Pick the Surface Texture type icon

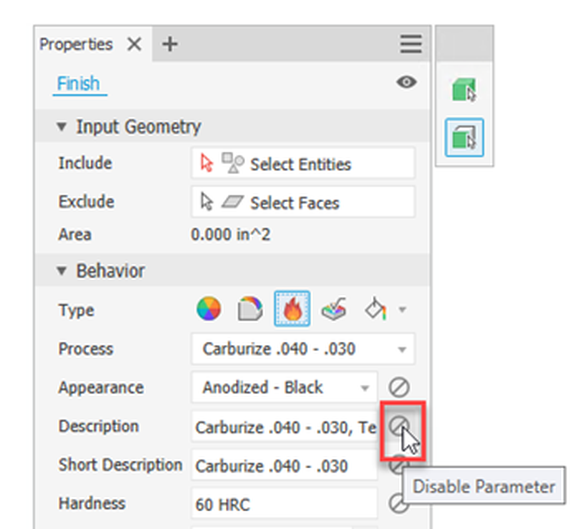334,309
